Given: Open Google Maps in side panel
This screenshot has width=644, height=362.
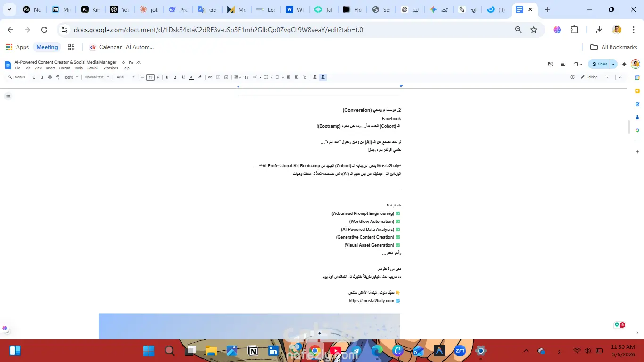Looking at the screenshot, I should coord(637,131).
